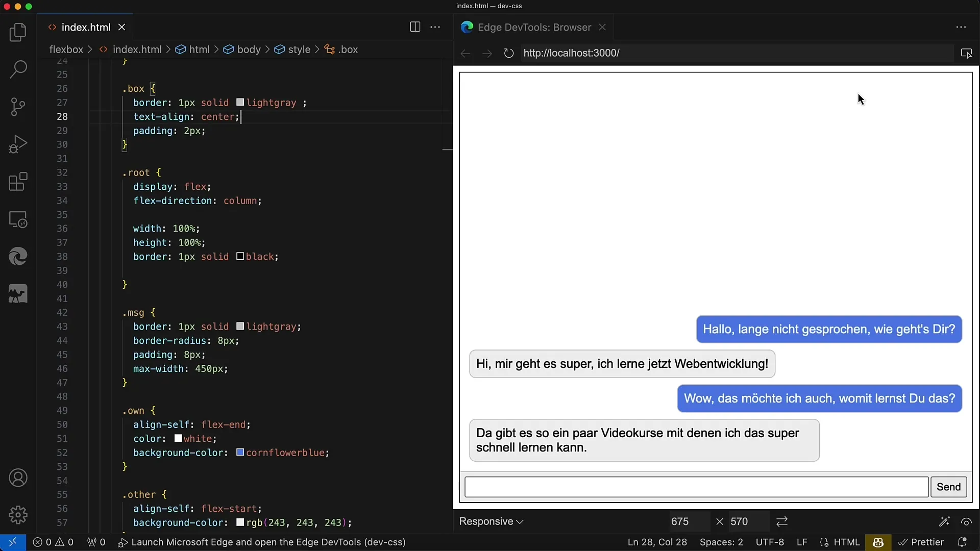980x551 pixels.
Task: Open black color swatch on line 38
Action: (240, 256)
